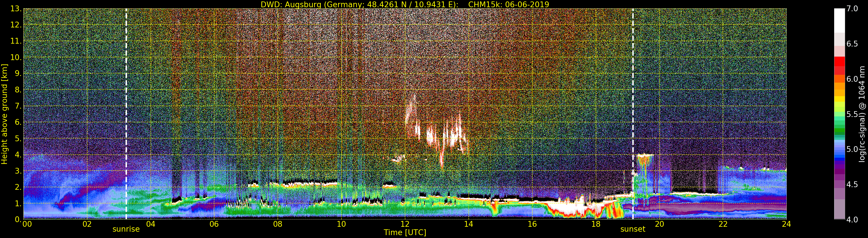This screenshot has height=238, width=868.
Task: Click the '9.' height tick label
Action: 18,73
